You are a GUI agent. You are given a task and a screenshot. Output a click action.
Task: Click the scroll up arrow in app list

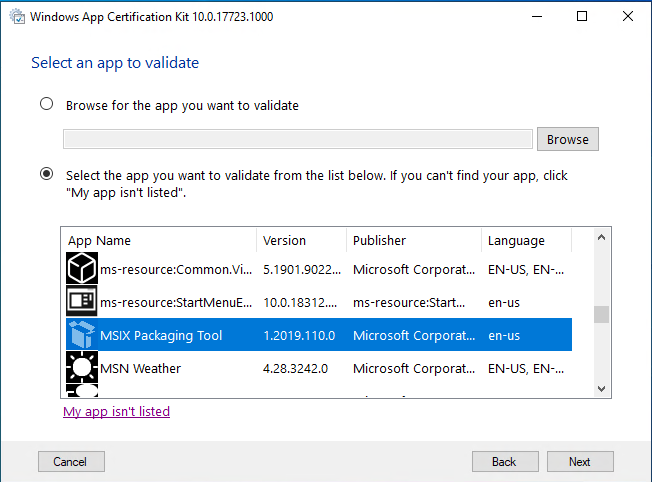[x=601, y=237]
